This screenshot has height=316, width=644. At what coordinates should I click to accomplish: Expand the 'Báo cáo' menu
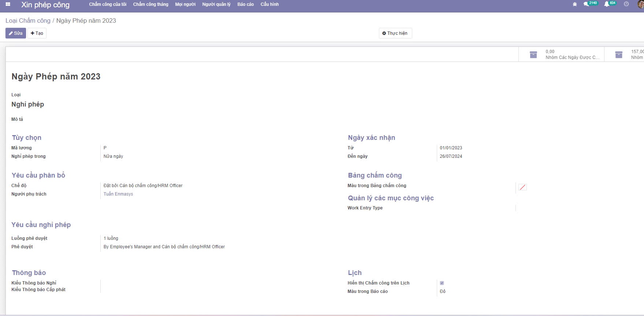(x=245, y=4)
